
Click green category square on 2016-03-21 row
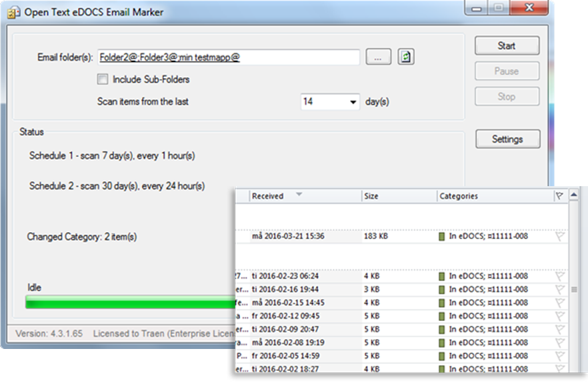point(442,236)
